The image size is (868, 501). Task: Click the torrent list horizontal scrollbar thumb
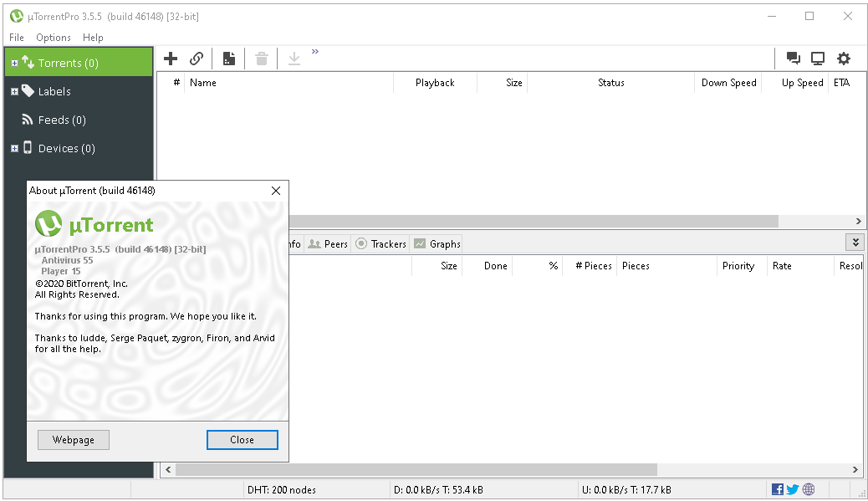pos(534,221)
